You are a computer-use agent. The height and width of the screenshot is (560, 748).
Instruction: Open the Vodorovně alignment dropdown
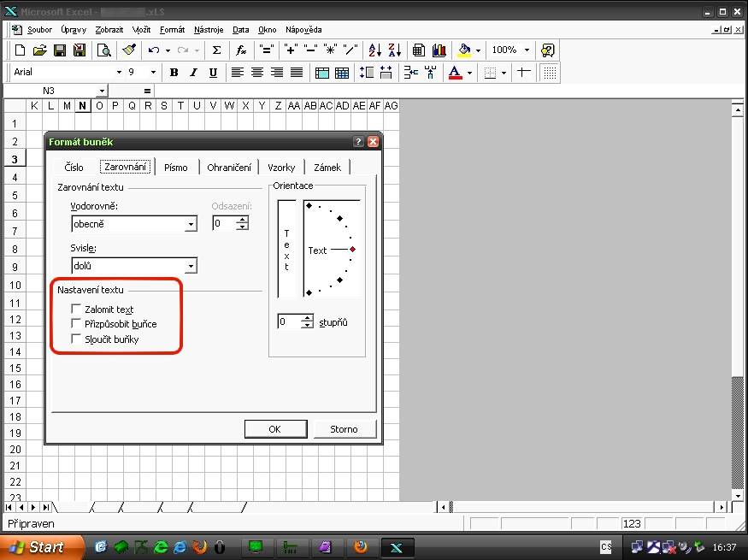pyautogui.click(x=191, y=224)
